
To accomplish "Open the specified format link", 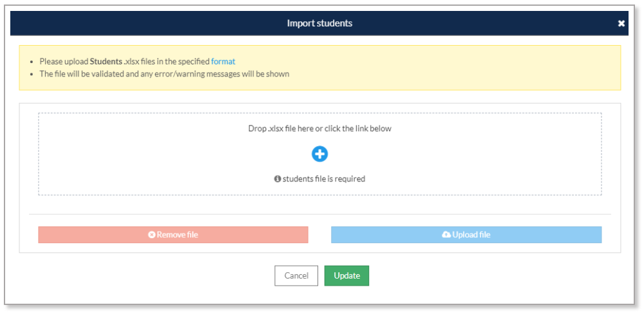I will (x=223, y=62).
